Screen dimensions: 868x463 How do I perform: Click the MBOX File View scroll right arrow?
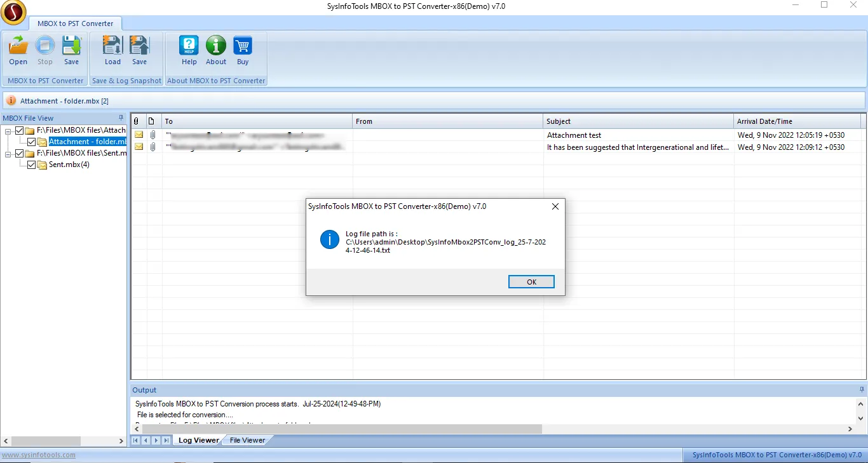click(121, 441)
